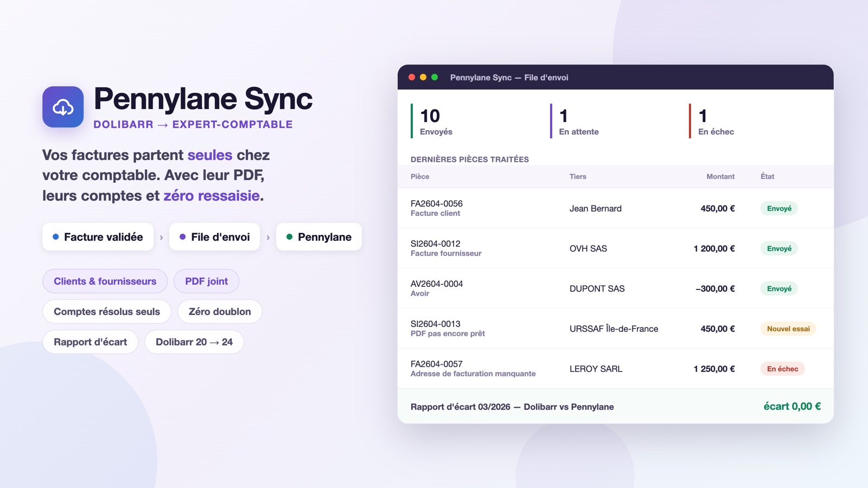Click the –300,00 € amount
The height and width of the screenshot is (488, 868).
pyautogui.click(x=716, y=289)
